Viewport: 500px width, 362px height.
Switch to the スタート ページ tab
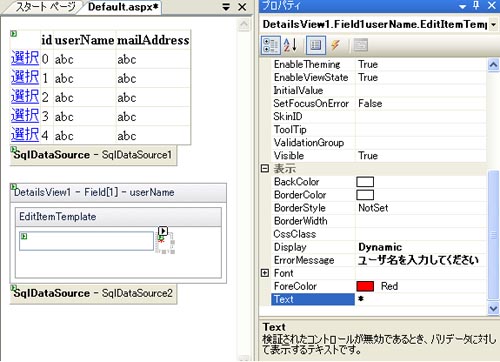46,7
